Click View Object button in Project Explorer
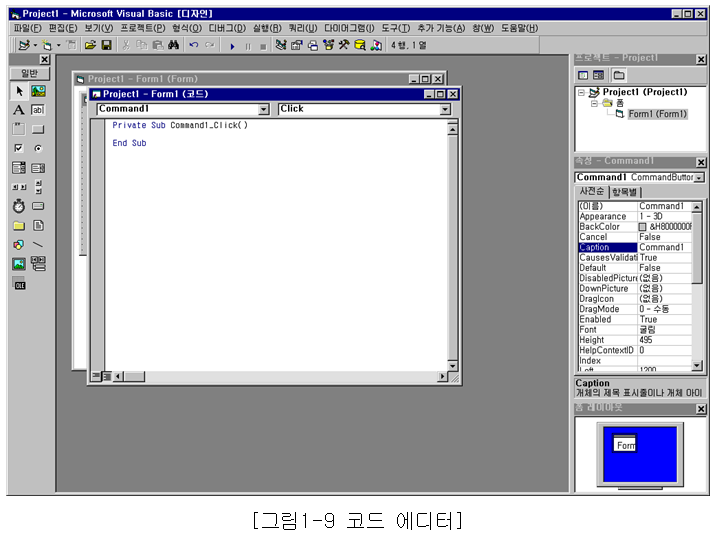The image size is (717, 544). tap(599, 75)
